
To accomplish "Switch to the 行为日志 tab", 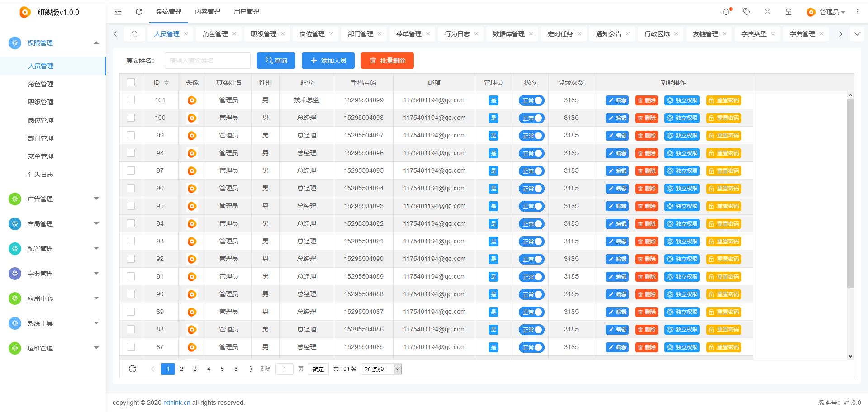I will (x=457, y=34).
